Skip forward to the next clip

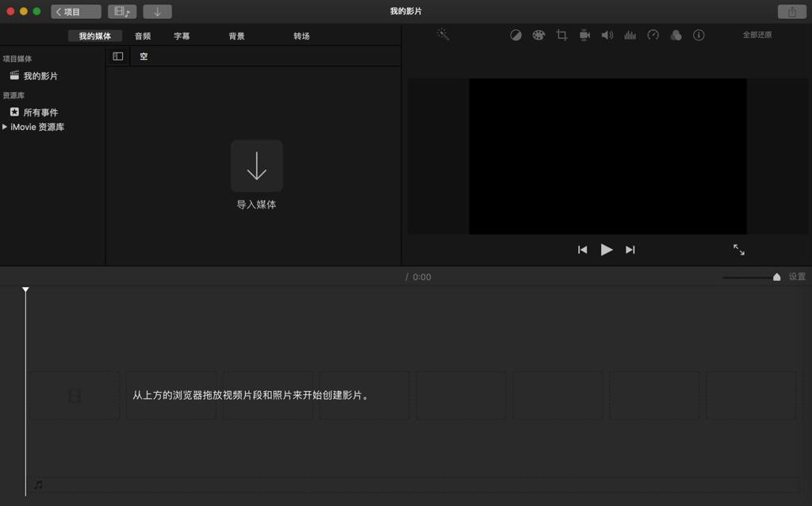(x=630, y=250)
